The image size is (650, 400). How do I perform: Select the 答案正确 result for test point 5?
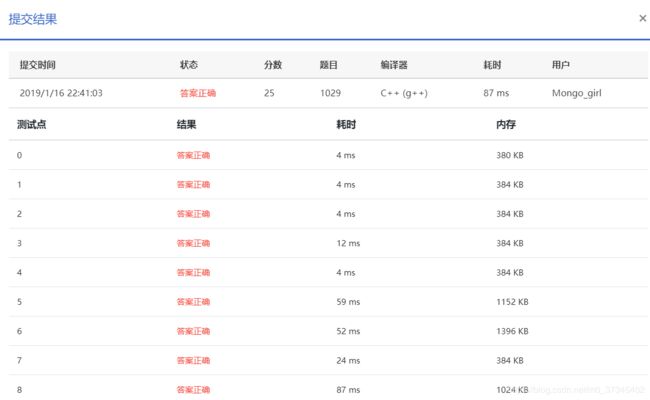click(x=193, y=301)
